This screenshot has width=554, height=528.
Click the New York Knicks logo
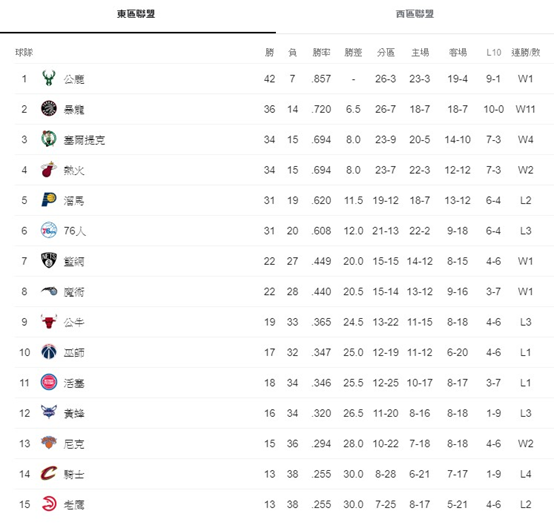(x=49, y=443)
